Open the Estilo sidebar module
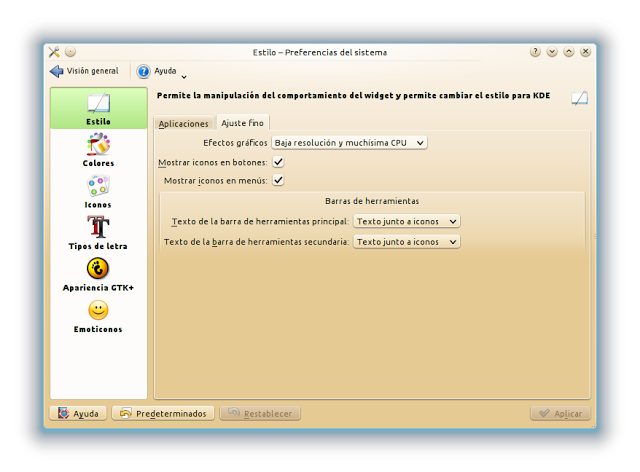This screenshot has height=472, width=640. point(98,109)
